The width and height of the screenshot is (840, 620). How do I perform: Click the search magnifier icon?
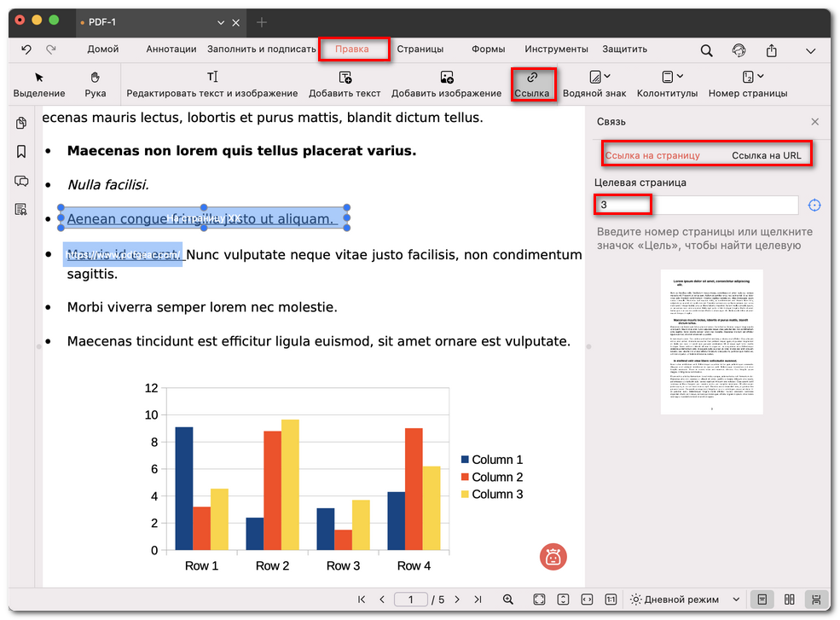[706, 50]
